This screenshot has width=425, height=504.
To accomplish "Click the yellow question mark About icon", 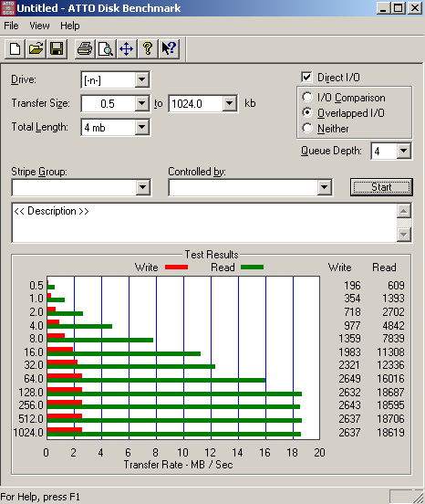I will pyautogui.click(x=148, y=49).
